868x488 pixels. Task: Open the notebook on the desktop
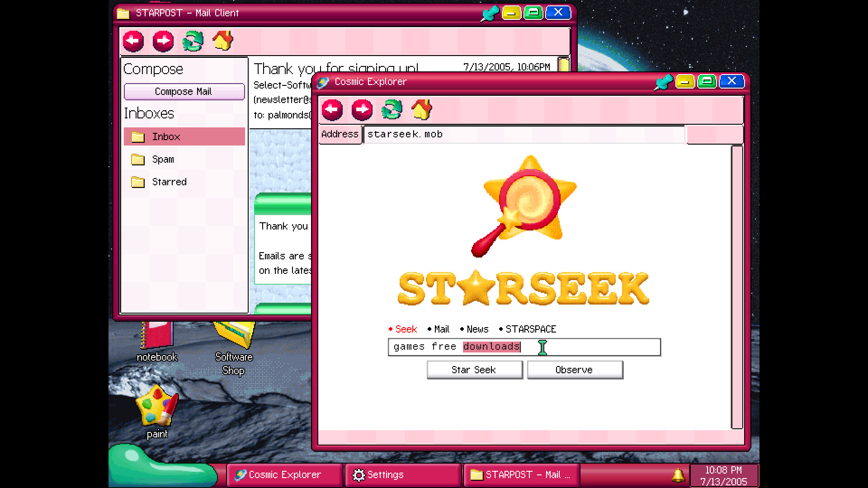click(156, 334)
